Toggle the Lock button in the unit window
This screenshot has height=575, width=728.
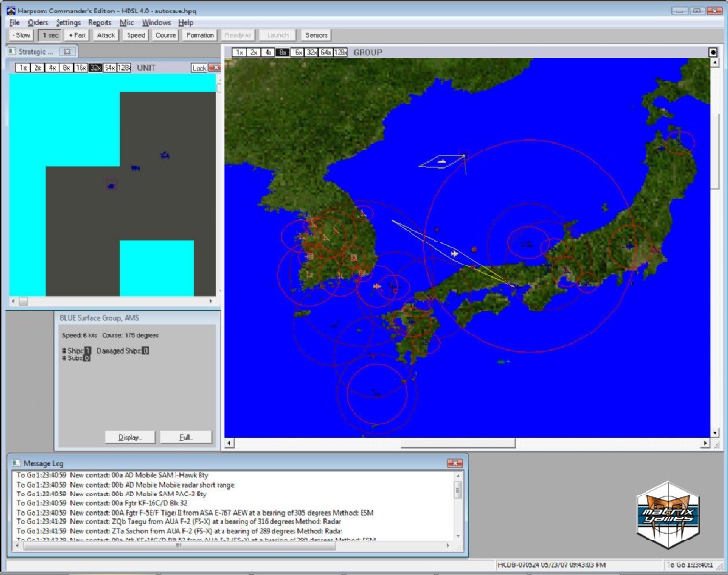[200, 68]
